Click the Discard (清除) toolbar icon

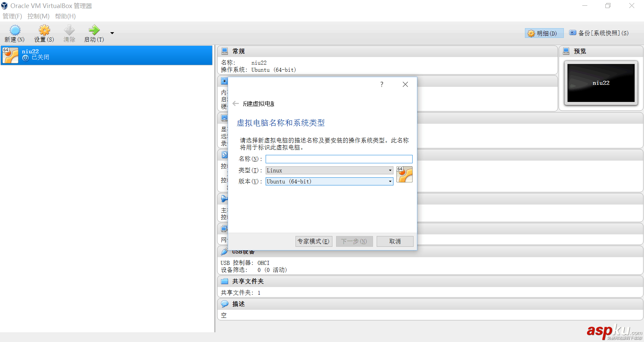tap(69, 30)
